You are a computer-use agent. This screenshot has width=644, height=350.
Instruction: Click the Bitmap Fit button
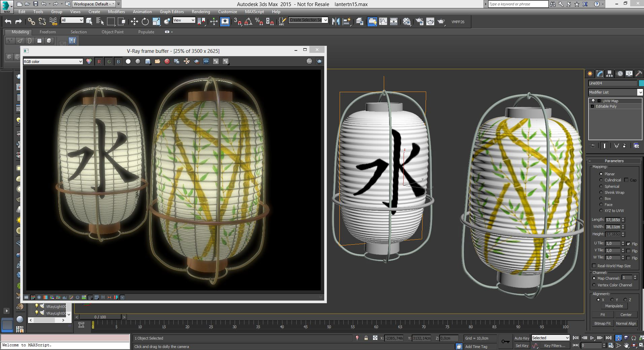(602, 323)
